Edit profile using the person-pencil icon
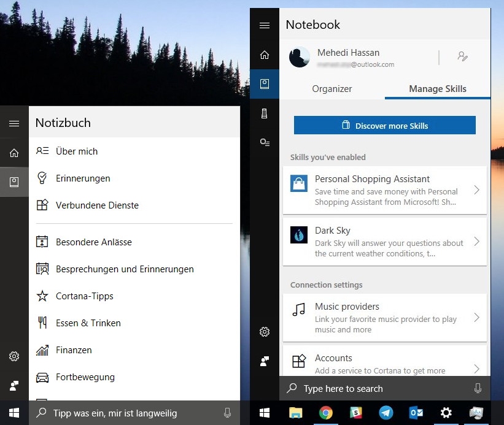The image size is (504, 425). pos(462,56)
